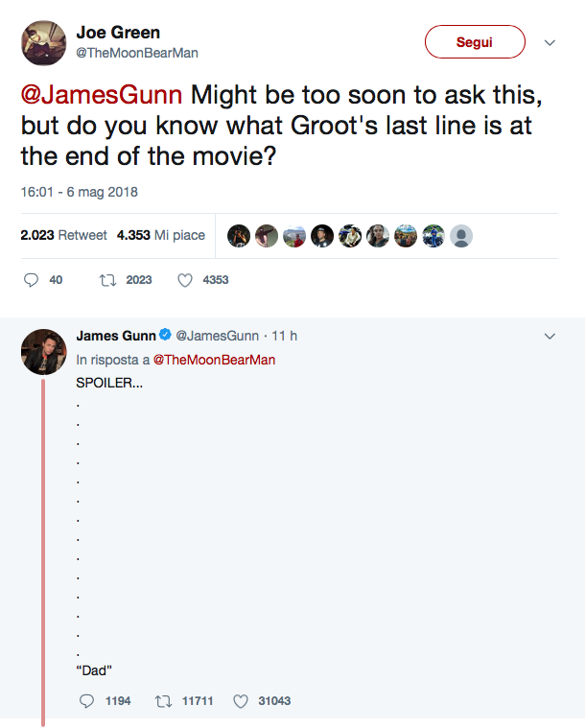The image size is (585, 728).
Task: Open the @TheMoonBearMan reply mention link
Action: (214, 360)
